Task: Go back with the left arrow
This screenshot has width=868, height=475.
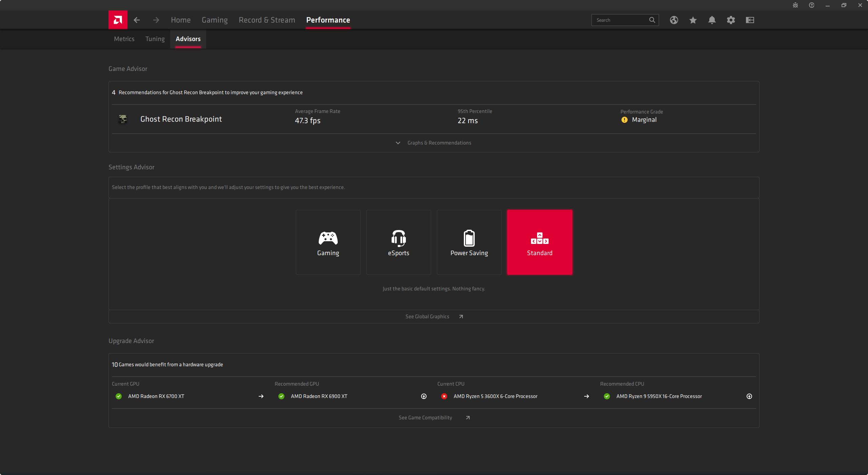Action: coord(137,20)
